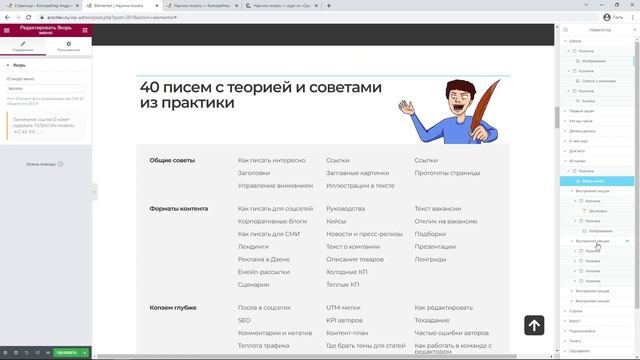Click the Navigator dock icon in header
Image resolution: width=640 pixels, height=360 pixels.
pyautogui.click(x=565, y=30)
